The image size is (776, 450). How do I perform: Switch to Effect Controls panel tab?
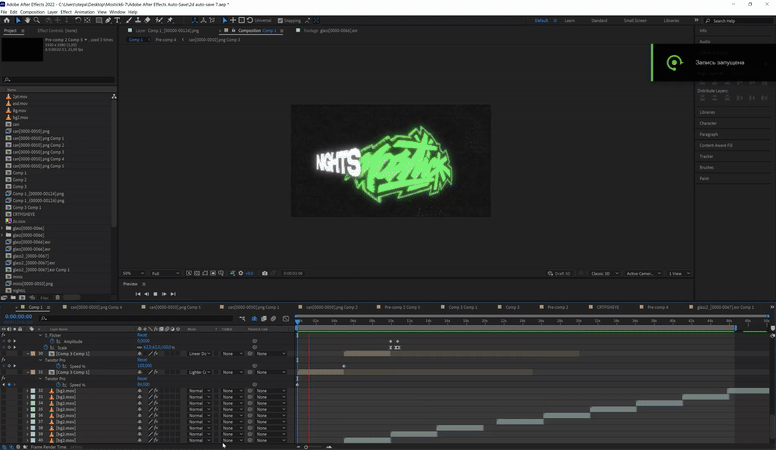click(57, 31)
